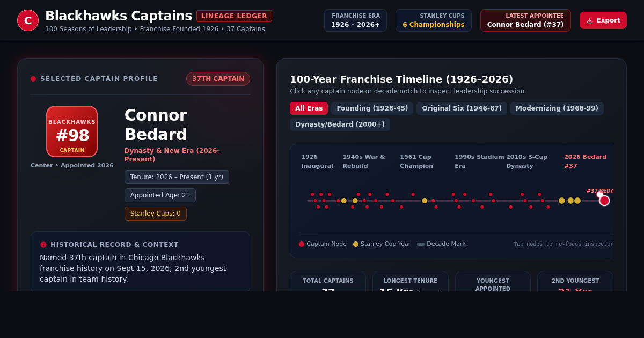Open Latest Appointee Connor Bedard card
The height and width of the screenshot is (338, 644).
525,20
